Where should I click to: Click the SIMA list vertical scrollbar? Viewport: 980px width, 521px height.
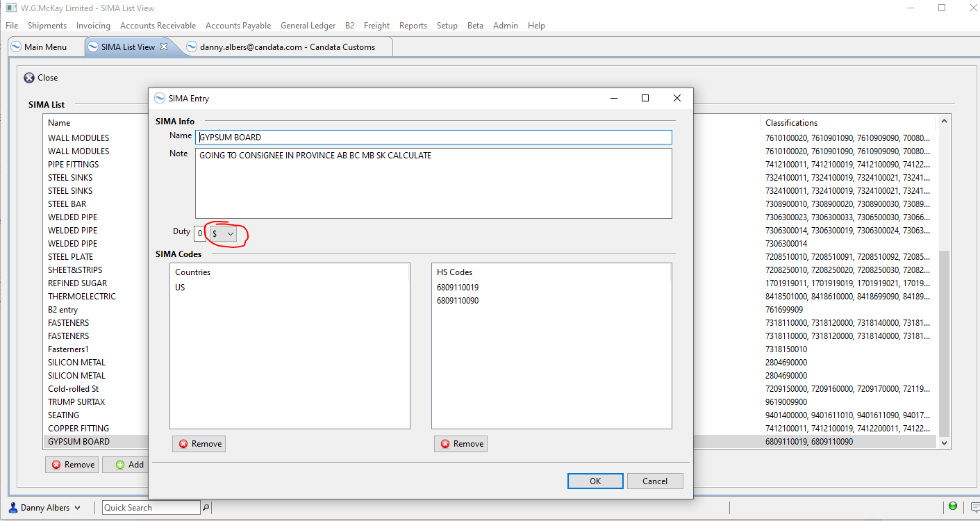[943, 281]
